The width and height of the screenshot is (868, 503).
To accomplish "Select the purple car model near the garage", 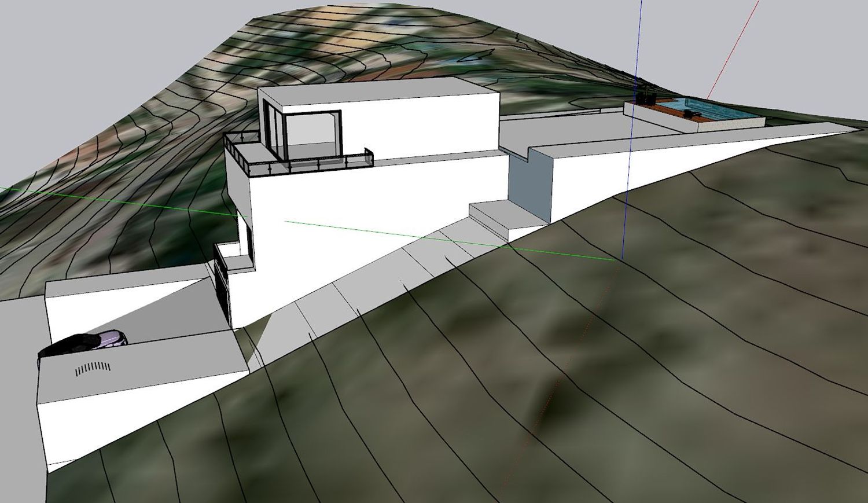I will click(109, 338).
